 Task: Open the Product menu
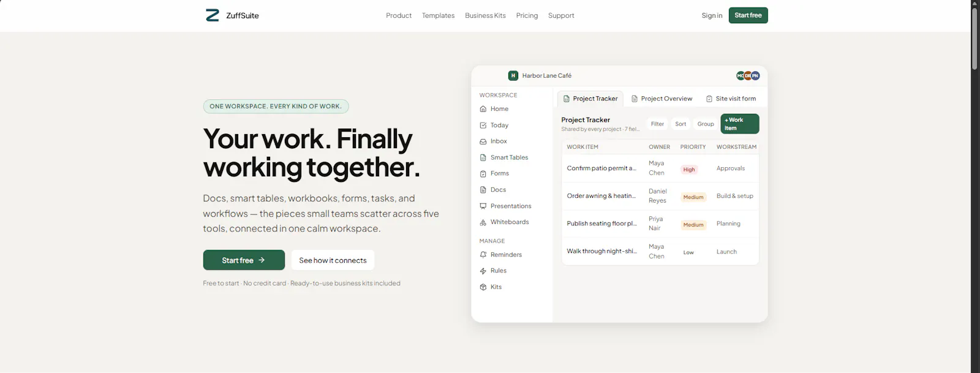pos(399,15)
